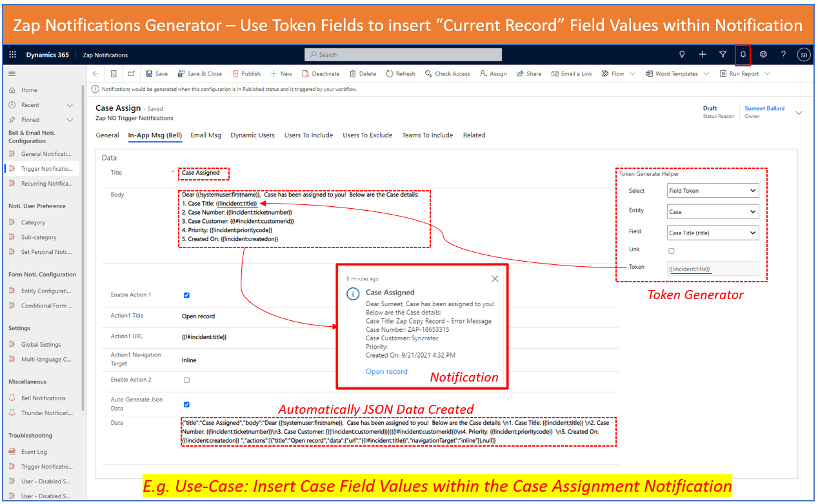Open the Run Report dropdown arrow

(x=767, y=73)
